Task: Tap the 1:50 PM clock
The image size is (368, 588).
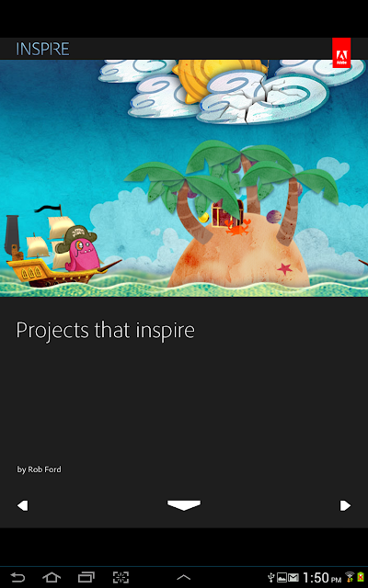Action: point(322,578)
